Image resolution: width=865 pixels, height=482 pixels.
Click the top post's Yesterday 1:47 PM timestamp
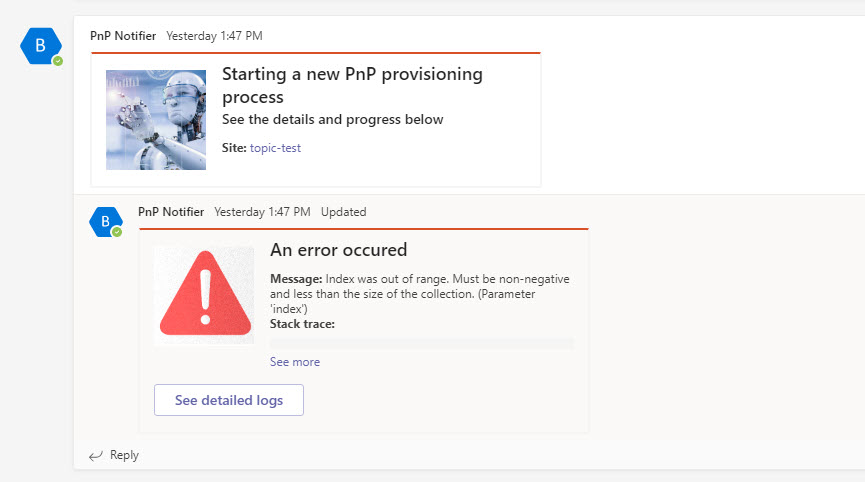coord(214,36)
